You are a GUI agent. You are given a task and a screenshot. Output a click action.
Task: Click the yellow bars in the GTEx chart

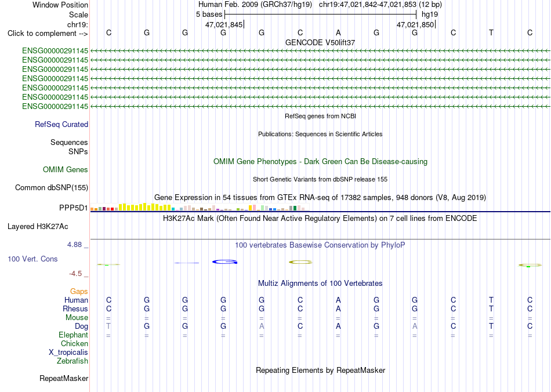(x=145, y=207)
